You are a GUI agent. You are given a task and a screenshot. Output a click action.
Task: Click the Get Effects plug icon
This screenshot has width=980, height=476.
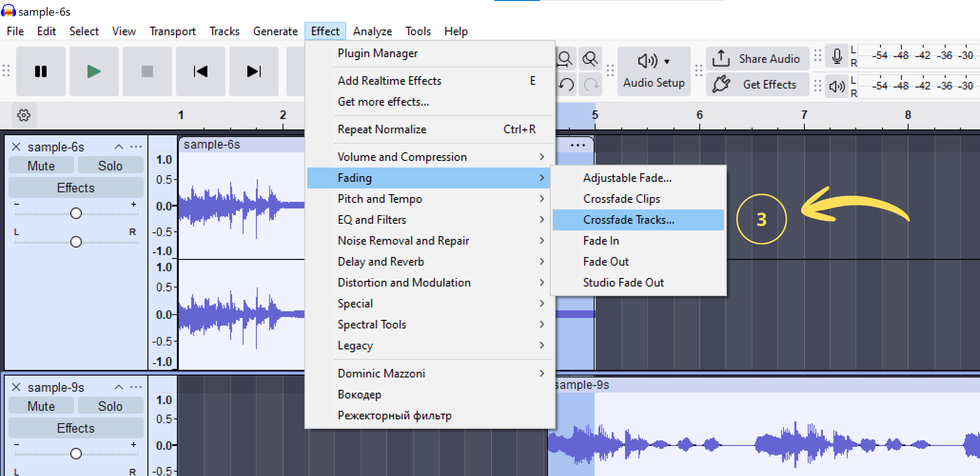point(721,84)
